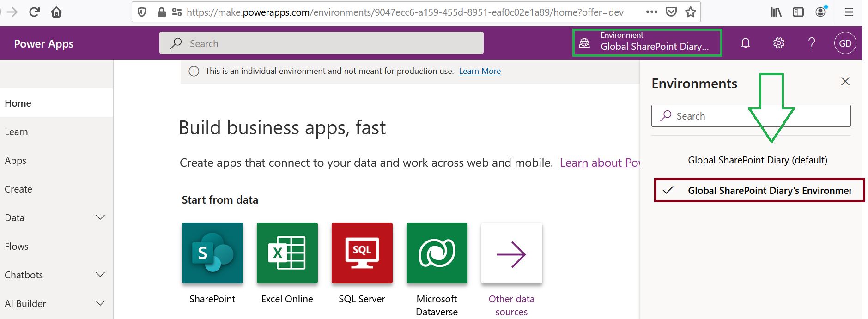Select the SQL Server data source tile

362,253
